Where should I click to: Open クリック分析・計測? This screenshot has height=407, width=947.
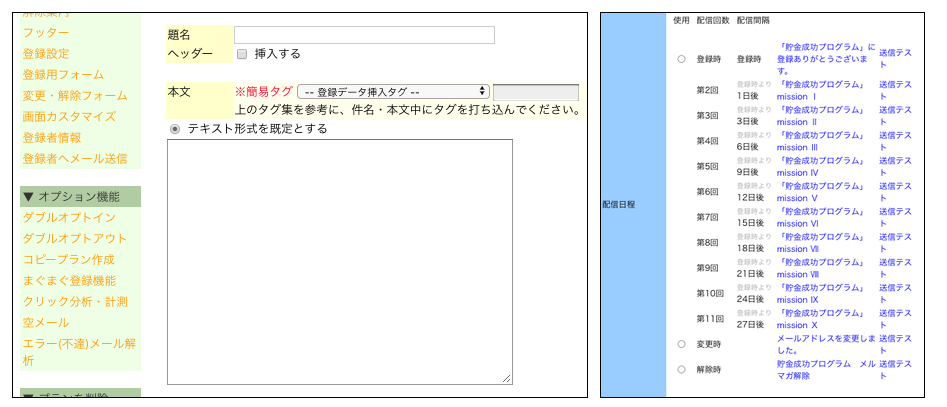point(75,301)
